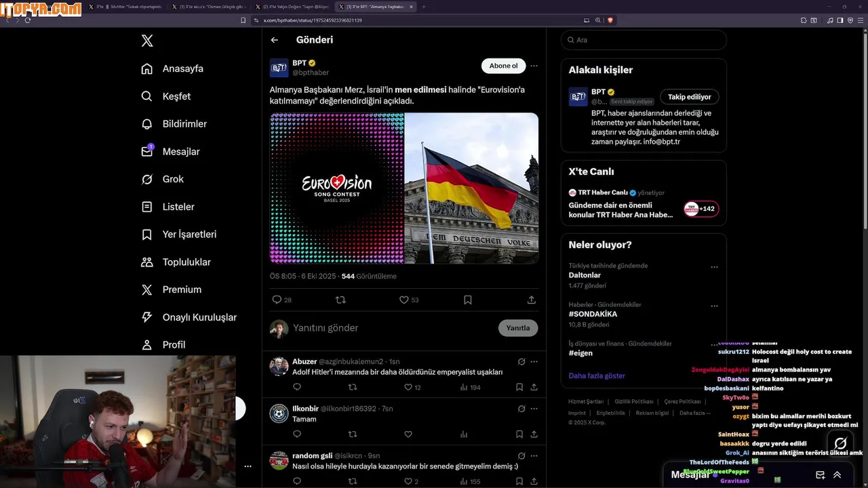This screenshot has width=868, height=488.
Task: Share Abuzer's reply
Action: pyautogui.click(x=534, y=387)
